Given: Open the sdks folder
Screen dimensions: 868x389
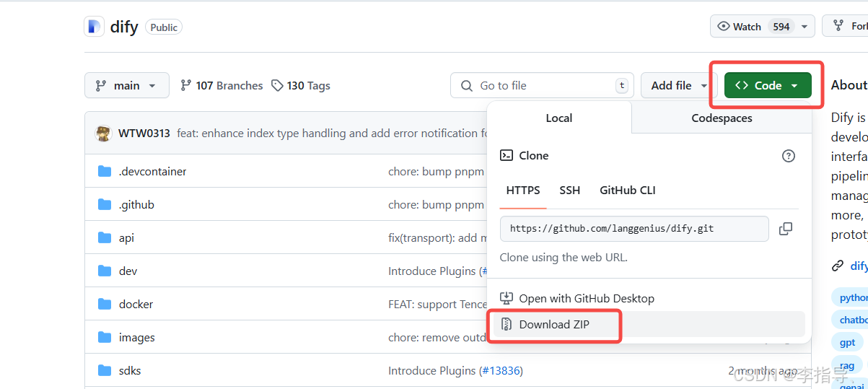Looking at the screenshot, I should (130, 371).
